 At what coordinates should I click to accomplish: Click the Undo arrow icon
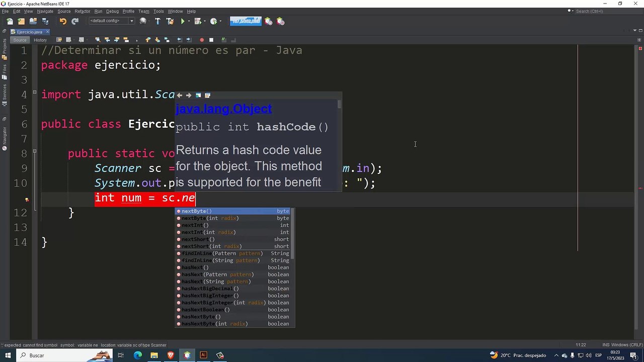pos(63,21)
